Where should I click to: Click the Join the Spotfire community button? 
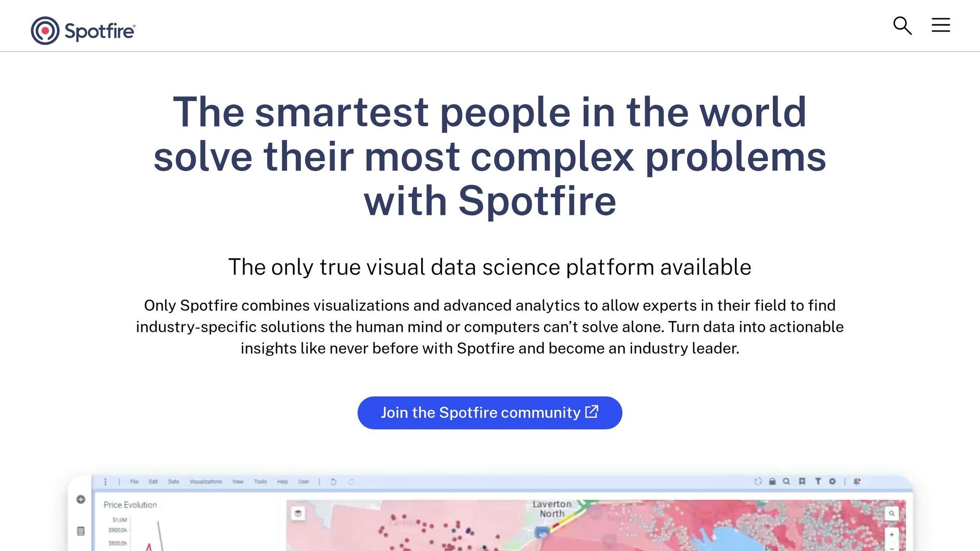(x=490, y=412)
